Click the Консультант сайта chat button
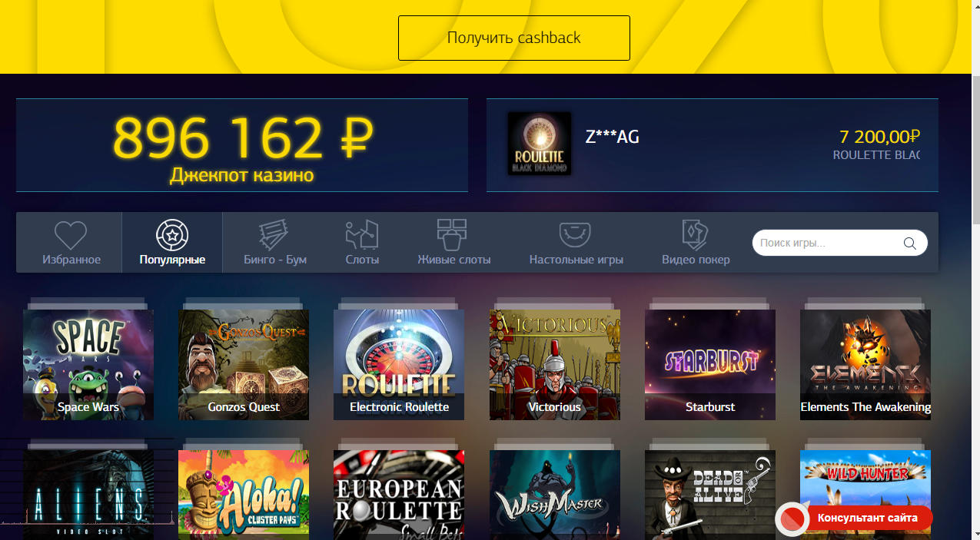The height and width of the screenshot is (540, 980). coord(854,518)
